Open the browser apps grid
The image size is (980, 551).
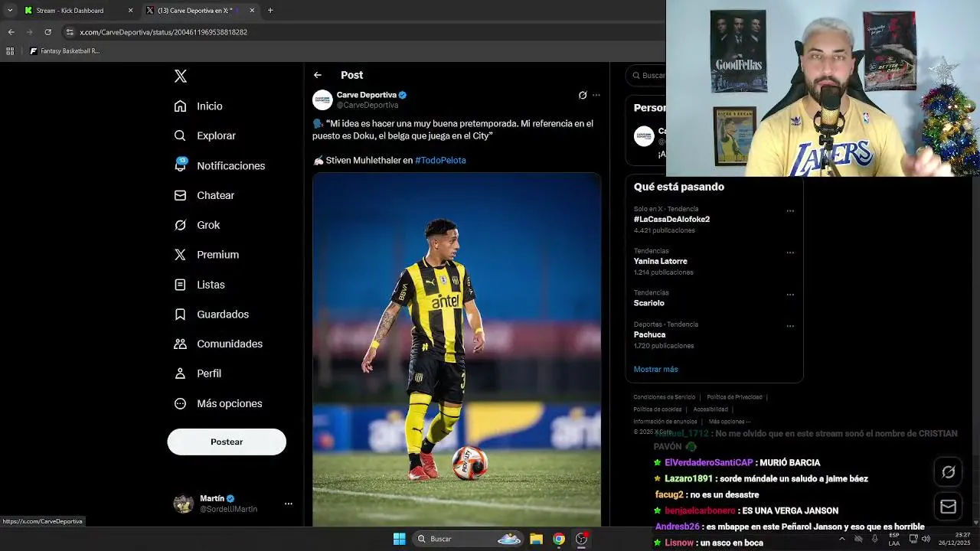[10, 51]
